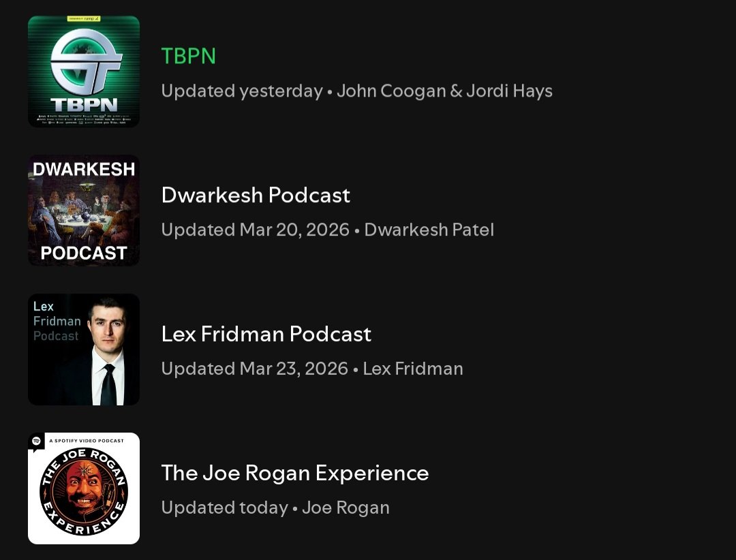Image resolution: width=736 pixels, height=560 pixels.
Task: Open the TBPN podcast cover art
Action: pyautogui.click(x=84, y=72)
